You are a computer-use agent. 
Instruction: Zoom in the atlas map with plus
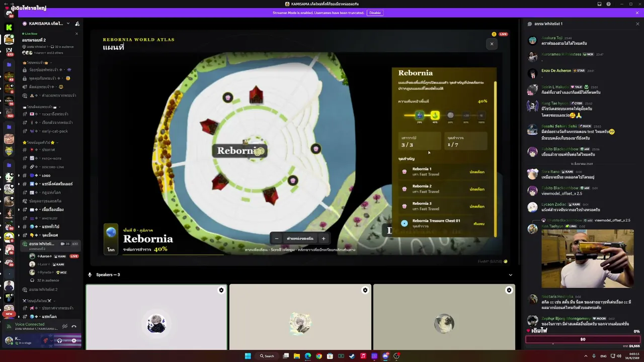[324, 238]
